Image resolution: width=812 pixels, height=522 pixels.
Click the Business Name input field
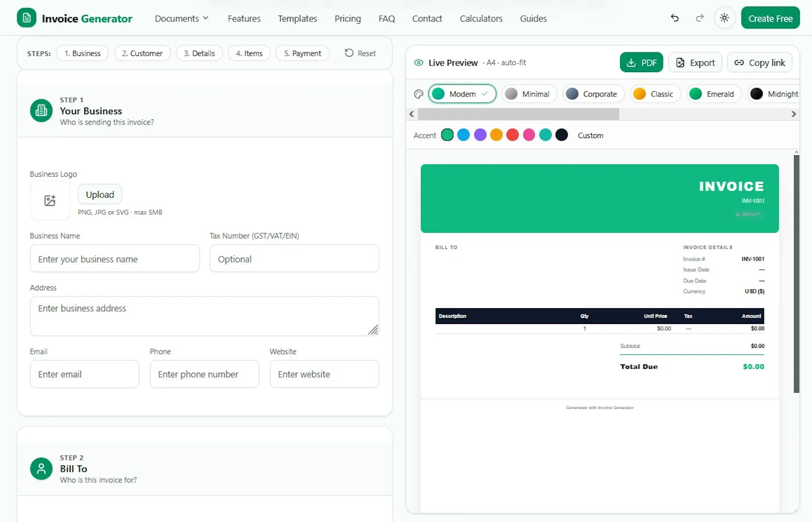point(115,258)
